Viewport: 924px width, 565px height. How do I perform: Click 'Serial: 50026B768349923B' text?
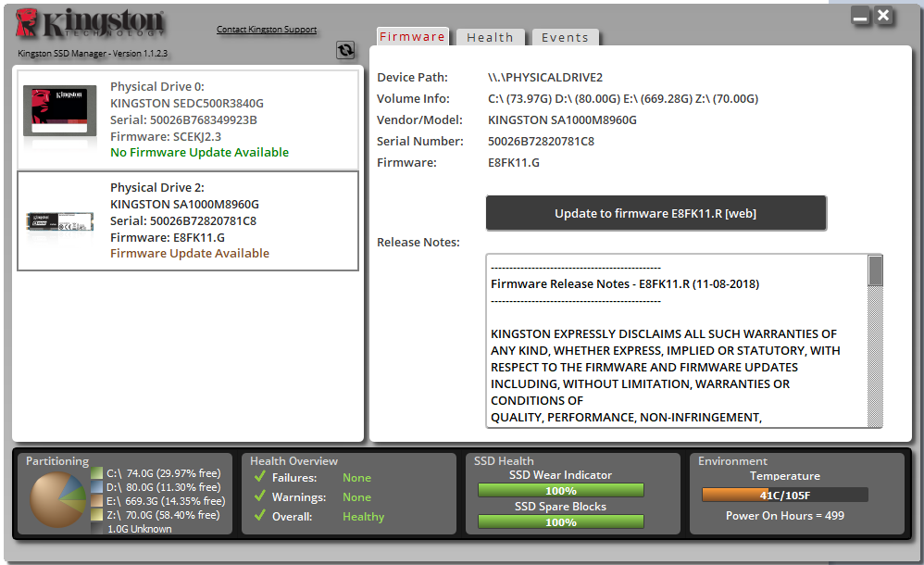click(184, 119)
